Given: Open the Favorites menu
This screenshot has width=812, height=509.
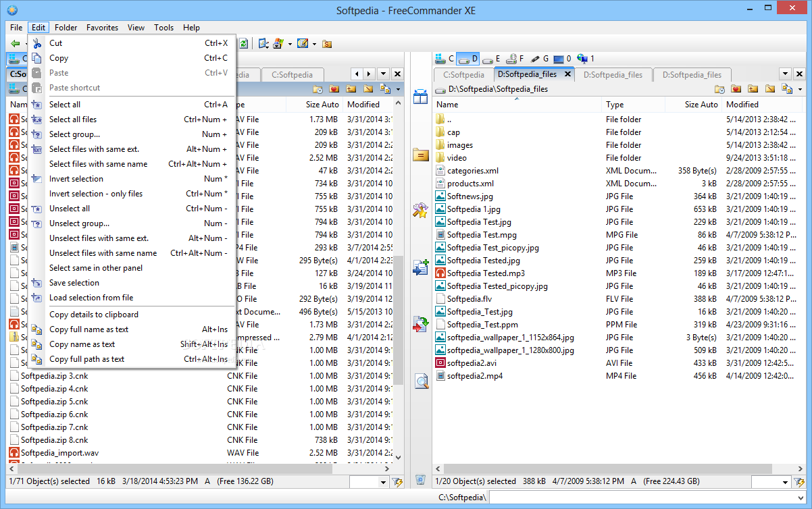Looking at the screenshot, I should (102, 28).
